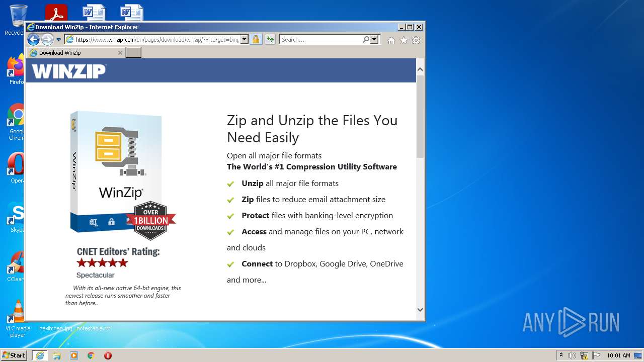Image resolution: width=644 pixels, height=362 pixels.
Task: Open the first Word document desktop icon
Action: [x=94, y=13]
